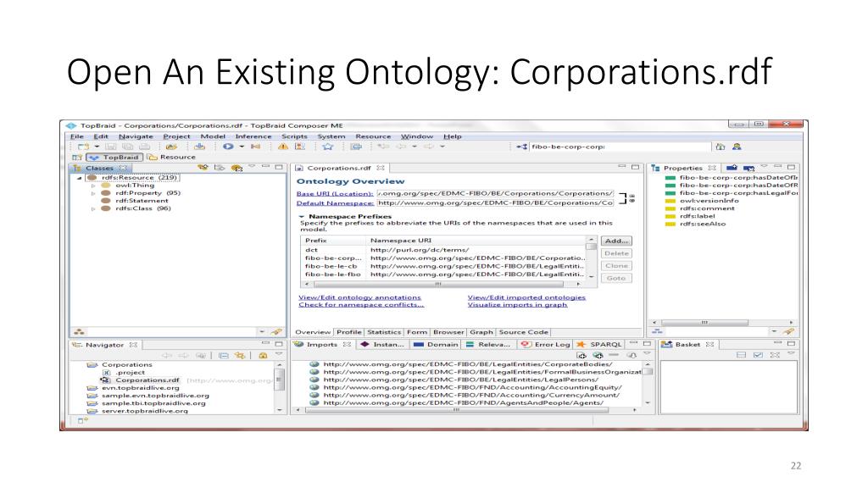Image resolution: width=868 pixels, height=488 pixels.
Task: Switch to the TopBraid perspective button
Action: (115, 157)
